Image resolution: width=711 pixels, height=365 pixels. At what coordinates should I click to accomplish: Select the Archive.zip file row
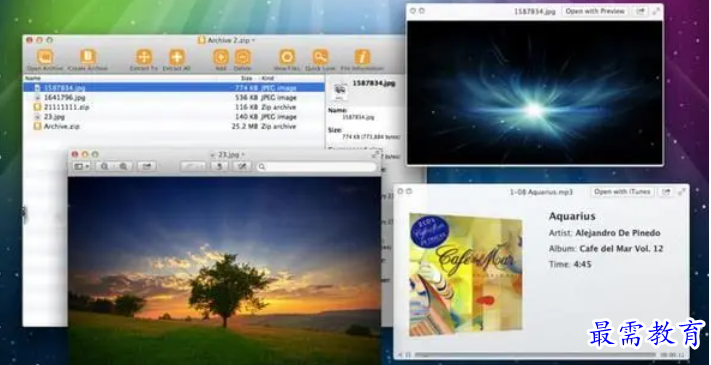click(x=174, y=127)
